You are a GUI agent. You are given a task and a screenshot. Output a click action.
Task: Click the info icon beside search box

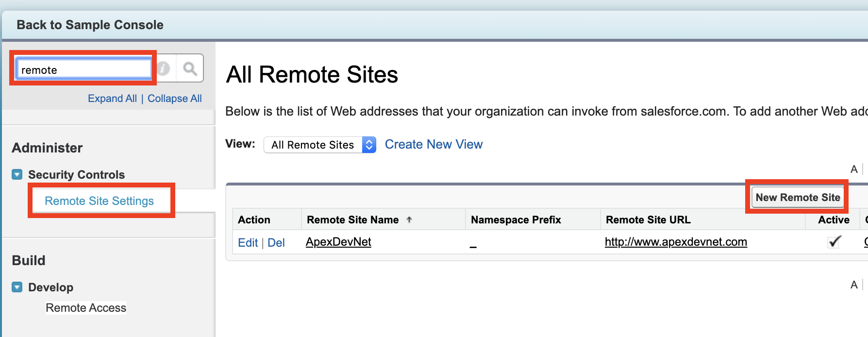[164, 68]
